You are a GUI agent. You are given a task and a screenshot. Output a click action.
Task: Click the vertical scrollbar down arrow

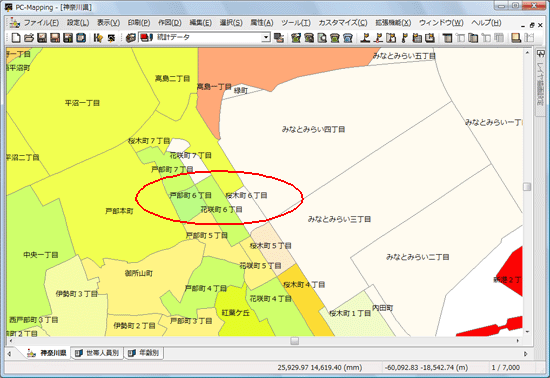[x=527, y=331]
